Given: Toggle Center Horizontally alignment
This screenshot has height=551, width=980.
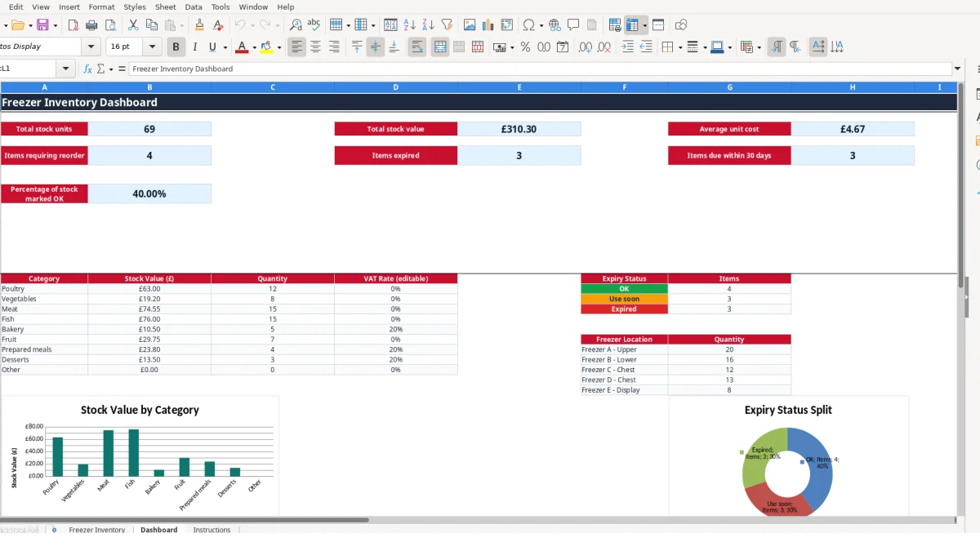Looking at the screenshot, I should coord(315,47).
